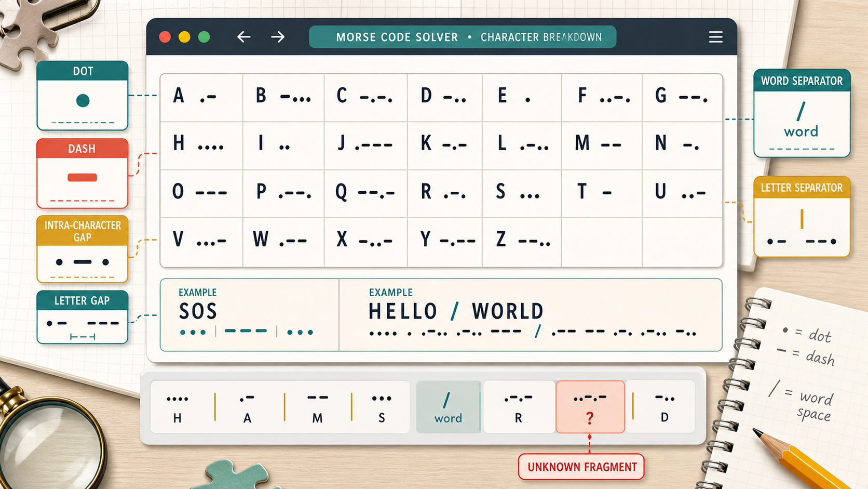
Task: Select the decoded M tile in bottom strip
Action: click(318, 407)
